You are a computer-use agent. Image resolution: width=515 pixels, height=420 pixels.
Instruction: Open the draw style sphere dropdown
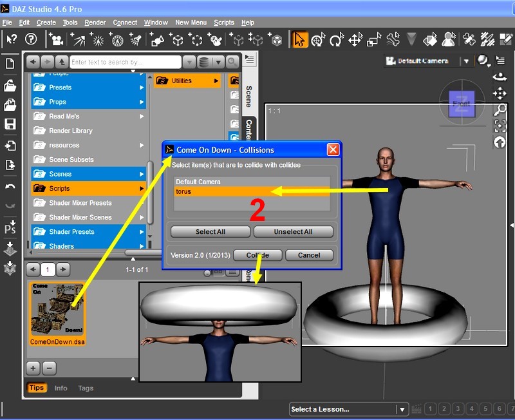[483, 61]
